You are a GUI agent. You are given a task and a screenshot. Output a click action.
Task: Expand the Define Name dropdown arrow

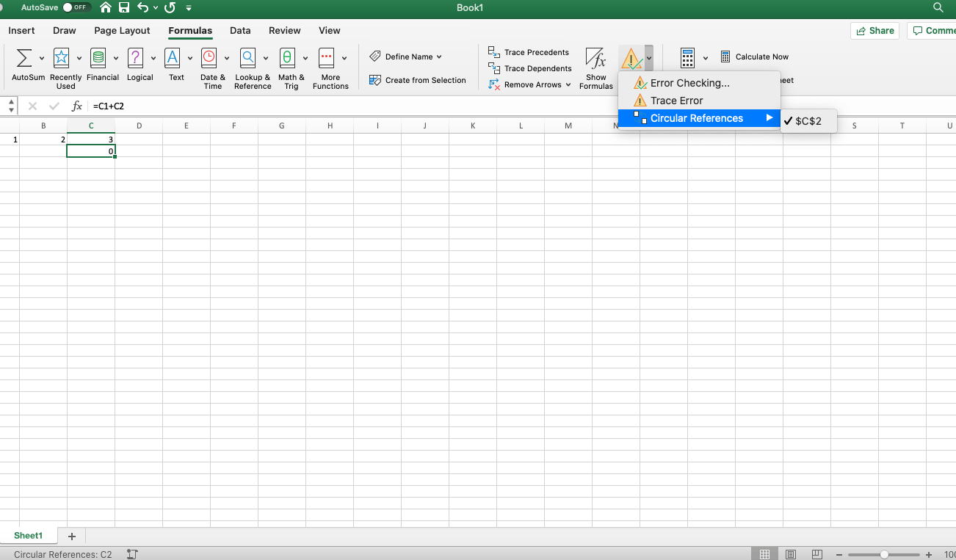439,57
